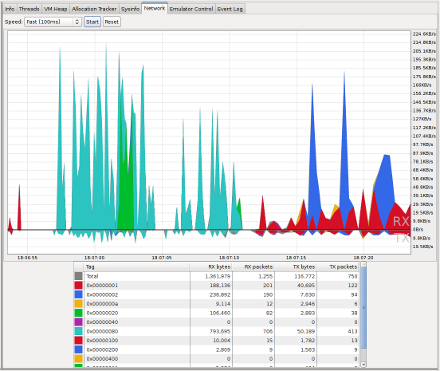Open the Emulator Control tab
This screenshot has height=371, width=440.
tap(191, 9)
